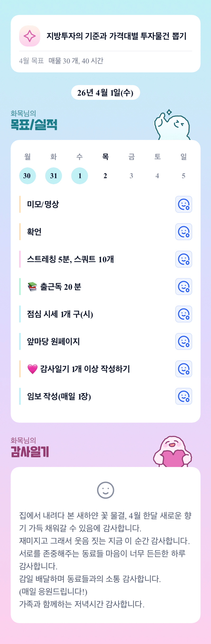Open the 지방투자의 기준과 가격대별 투자물건 뽑기 goal
The image size is (211, 644).
click(x=116, y=36)
